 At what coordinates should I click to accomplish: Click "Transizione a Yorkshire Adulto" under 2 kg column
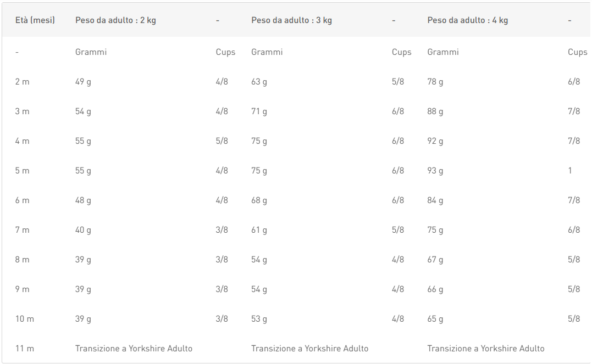(134, 349)
